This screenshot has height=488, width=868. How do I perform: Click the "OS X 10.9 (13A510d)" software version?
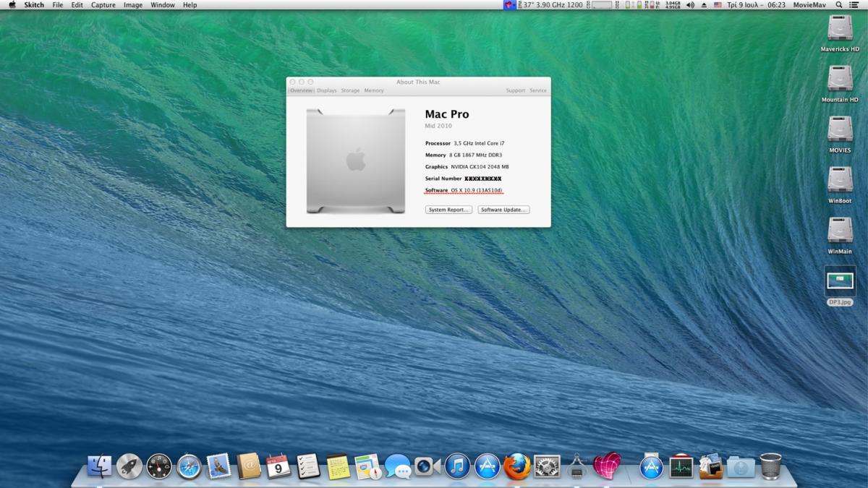(477, 190)
